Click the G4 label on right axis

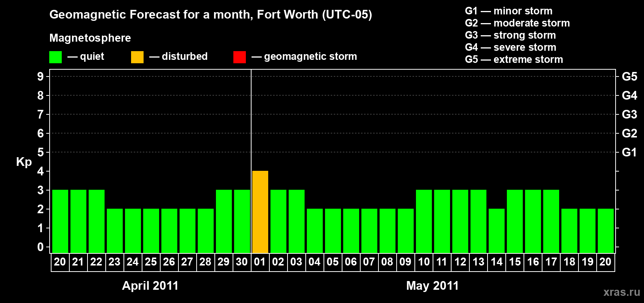pos(630,95)
